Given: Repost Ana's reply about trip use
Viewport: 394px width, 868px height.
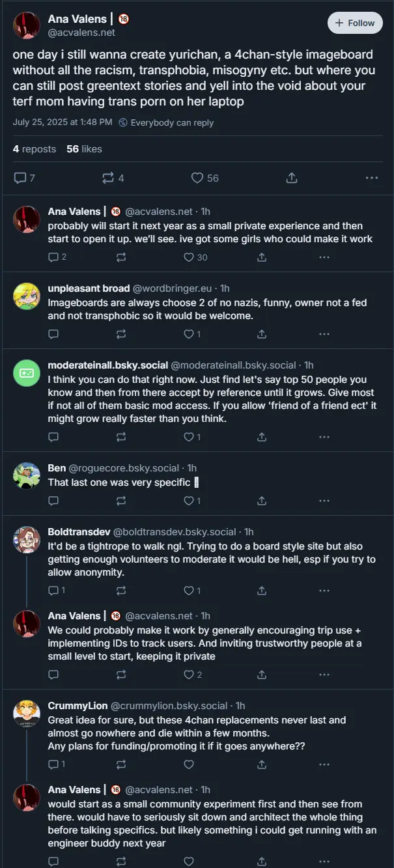Looking at the screenshot, I should tap(121, 675).
